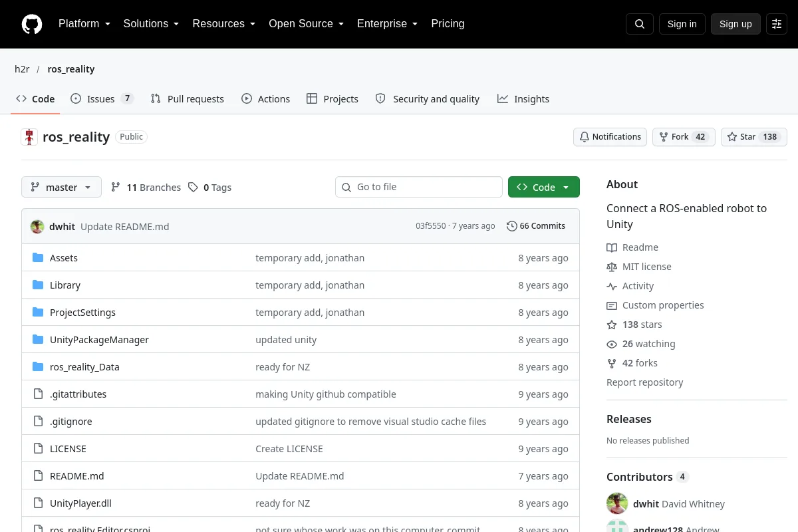
Task: Expand the Enterprise menu
Action: click(387, 24)
